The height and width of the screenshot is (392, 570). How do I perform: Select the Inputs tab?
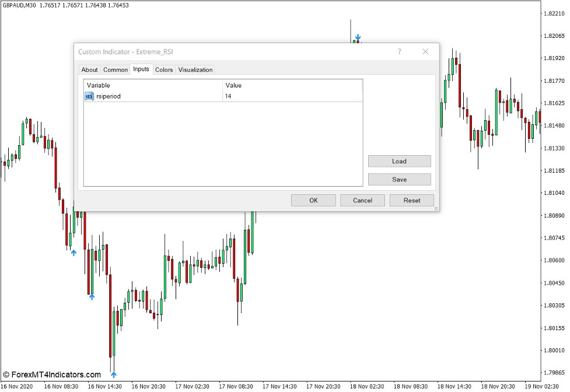pyautogui.click(x=141, y=69)
